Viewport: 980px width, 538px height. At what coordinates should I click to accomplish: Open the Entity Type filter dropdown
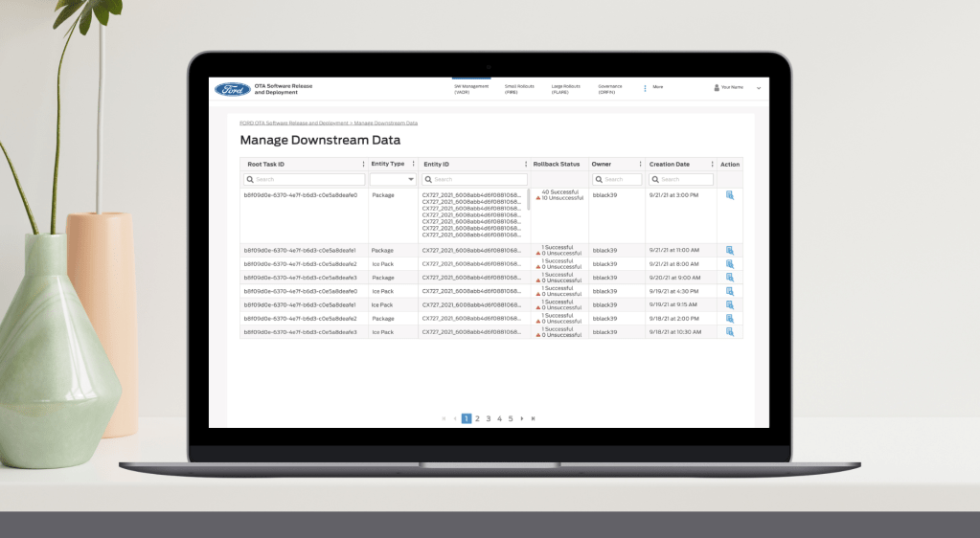tap(393, 179)
